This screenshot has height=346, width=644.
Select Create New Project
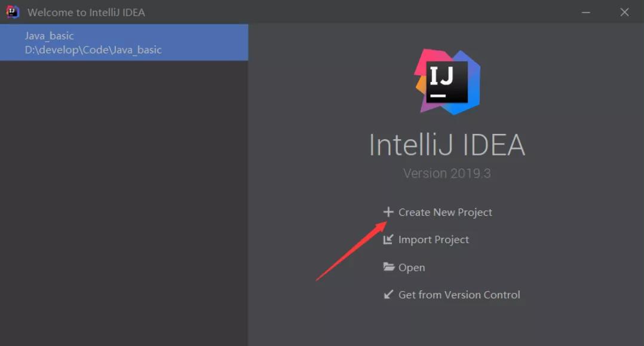445,212
